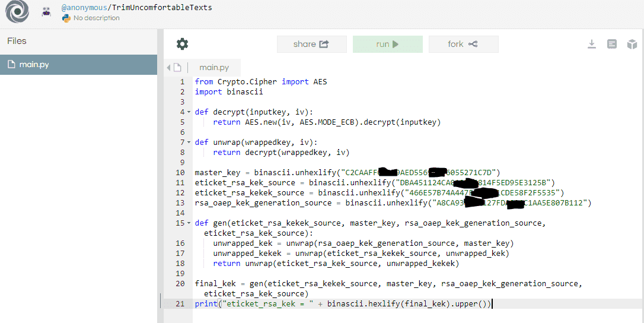Click the 'return unwrap(eticket_rsa_kek_source' line
644x323 pixels.
click(336, 264)
